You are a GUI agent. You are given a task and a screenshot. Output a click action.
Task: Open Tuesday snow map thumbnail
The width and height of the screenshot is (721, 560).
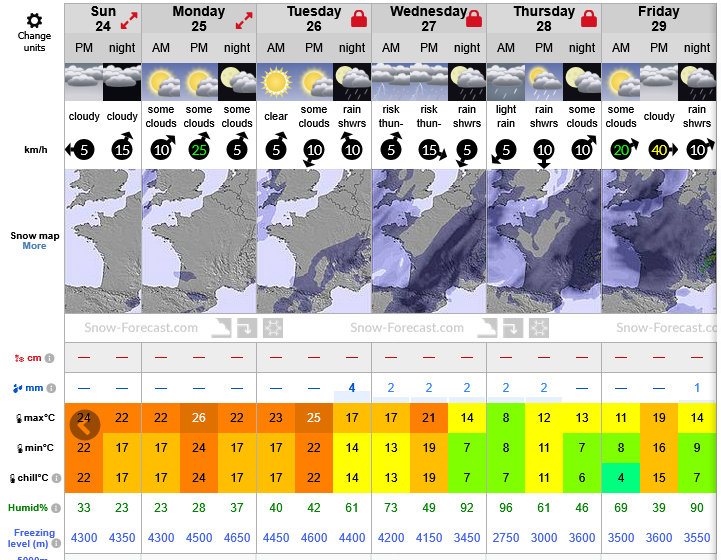coord(314,241)
